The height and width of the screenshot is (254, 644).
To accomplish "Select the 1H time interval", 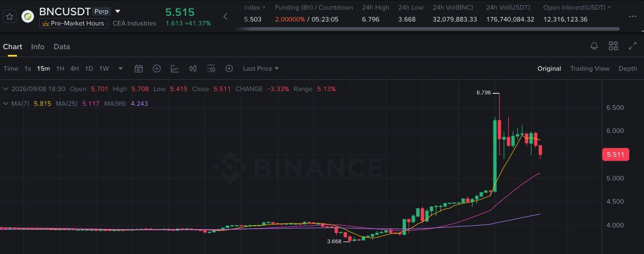I will 61,68.
